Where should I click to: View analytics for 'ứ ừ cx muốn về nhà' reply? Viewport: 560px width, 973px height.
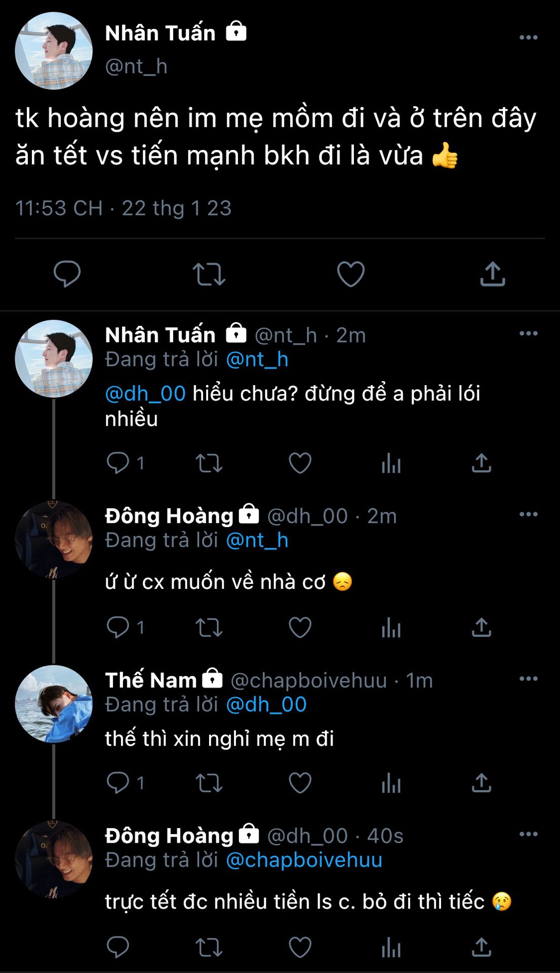coord(391,628)
